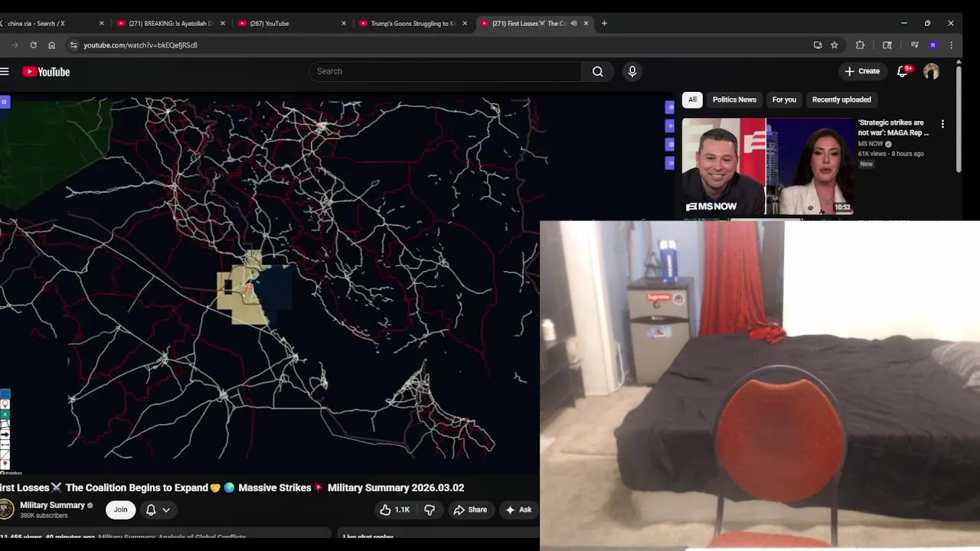Image resolution: width=980 pixels, height=551 pixels.
Task: Toggle notifications bell for Military Summary
Action: (151, 510)
